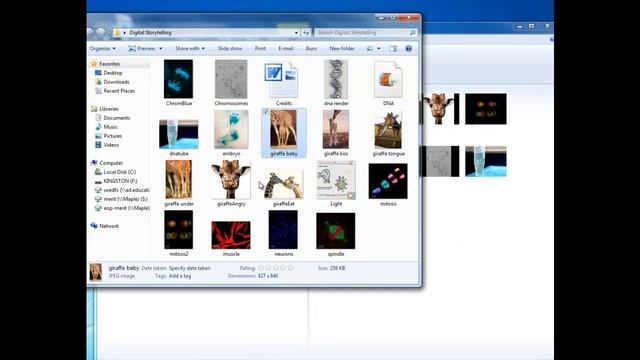Open the view options dropdown arrow
Image resolution: width=640 pixels, height=360 pixels.
(x=379, y=49)
